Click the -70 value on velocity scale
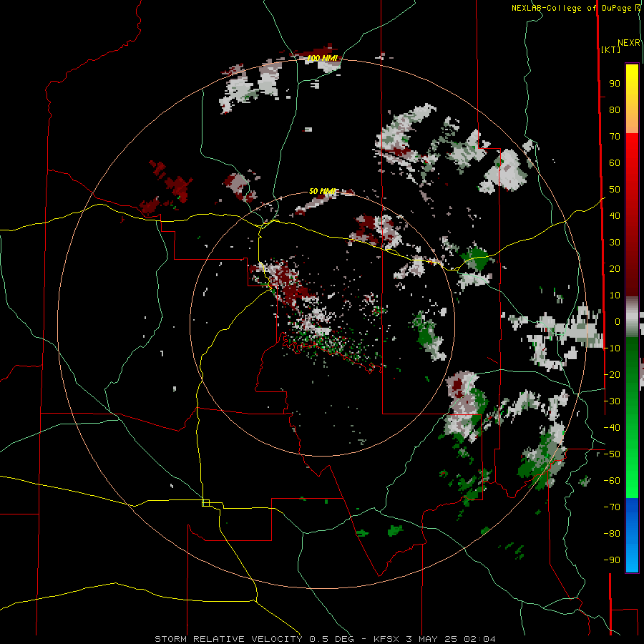Image resolution: width=644 pixels, height=644 pixels. [x=612, y=507]
